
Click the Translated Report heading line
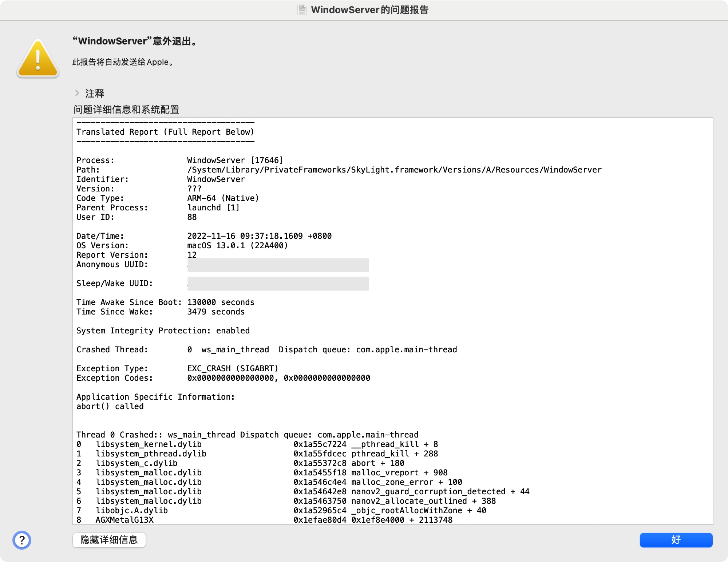(x=165, y=132)
